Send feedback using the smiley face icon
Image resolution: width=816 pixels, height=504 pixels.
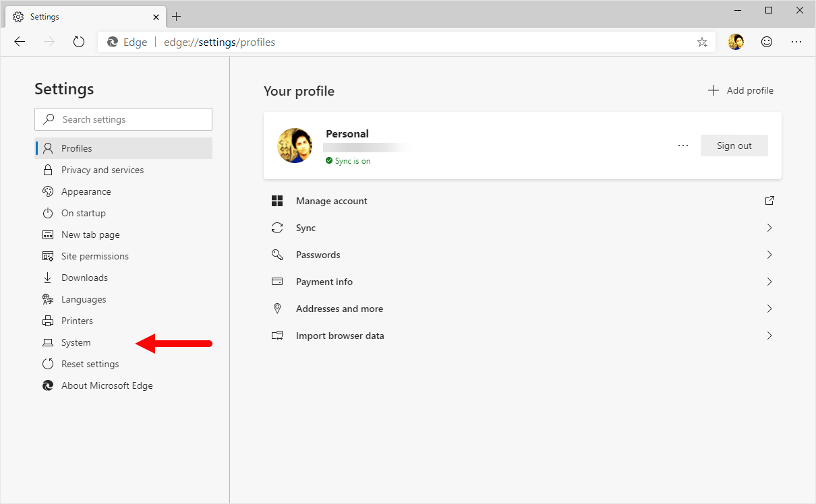(767, 42)
